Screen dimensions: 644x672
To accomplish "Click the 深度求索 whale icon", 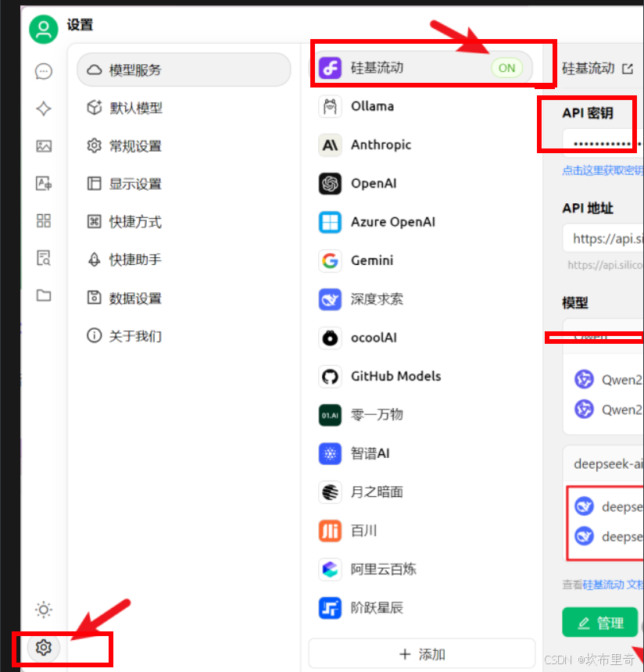I will click(x=330, y=299).
